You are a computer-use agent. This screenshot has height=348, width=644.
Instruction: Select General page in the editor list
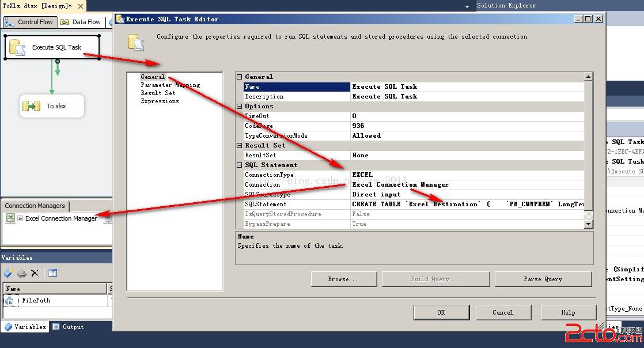[153, 77]
